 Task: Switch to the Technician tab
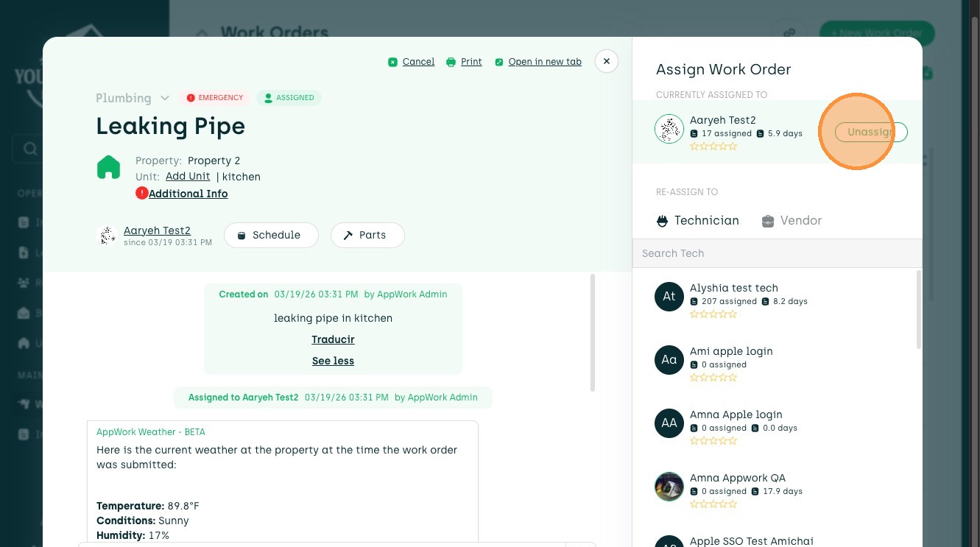pos(697,220)
